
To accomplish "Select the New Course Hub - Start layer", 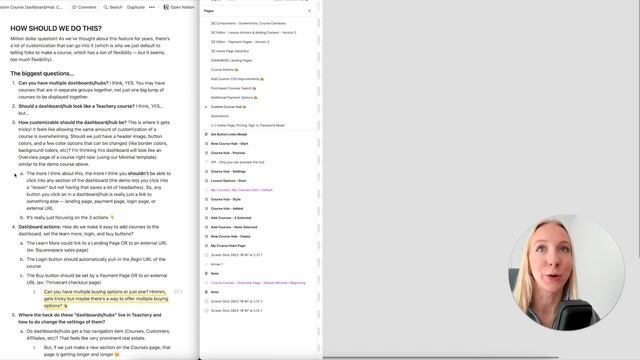I will 229,144.
